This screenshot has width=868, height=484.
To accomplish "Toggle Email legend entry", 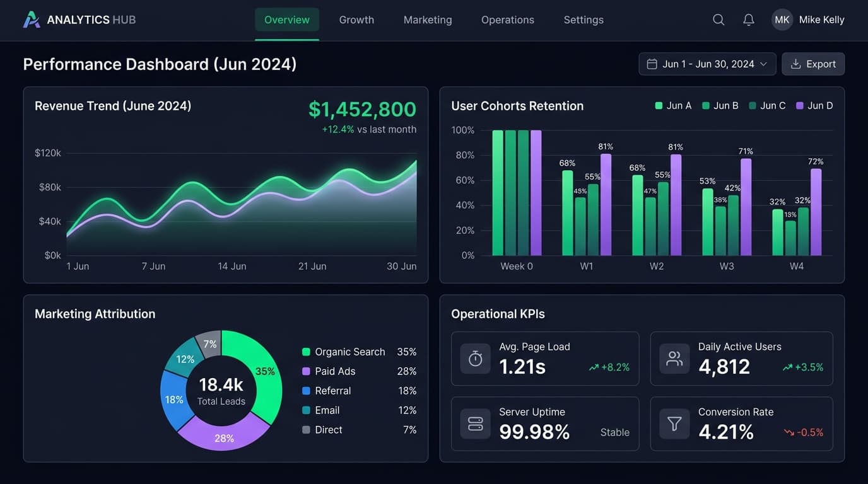I will coord(359,410).
